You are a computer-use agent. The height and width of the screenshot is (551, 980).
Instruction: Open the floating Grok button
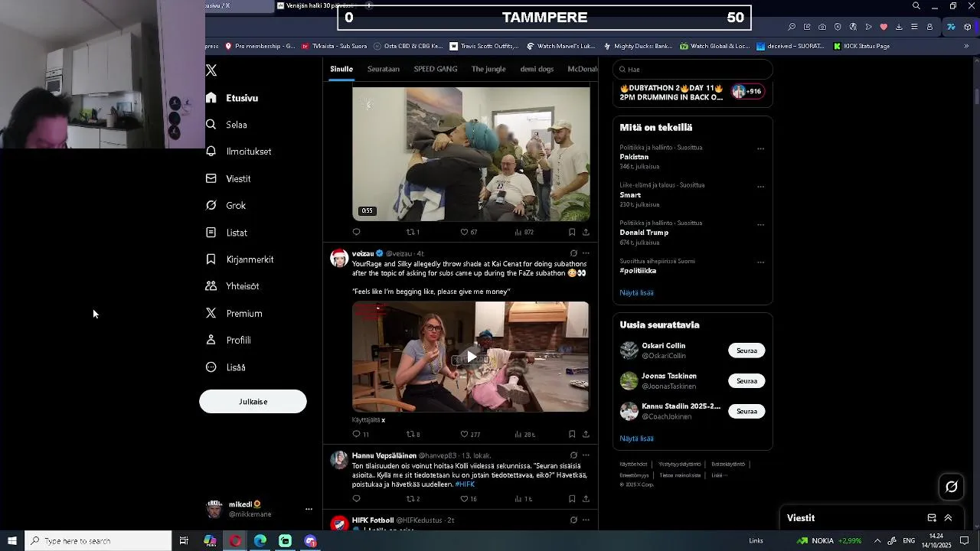point(952,487)
